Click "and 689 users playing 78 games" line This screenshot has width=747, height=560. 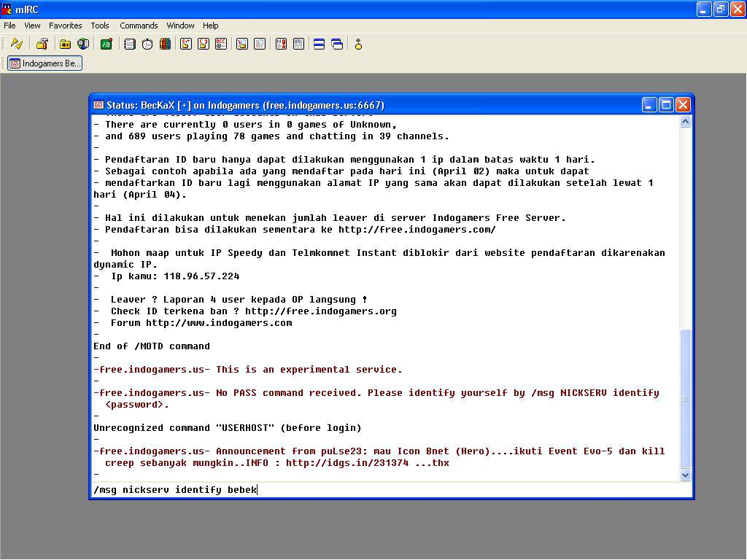[x=271, y=136]
